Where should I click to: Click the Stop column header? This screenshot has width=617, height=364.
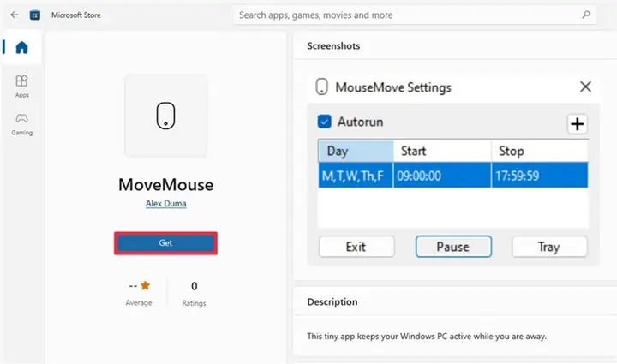point(540,151)
